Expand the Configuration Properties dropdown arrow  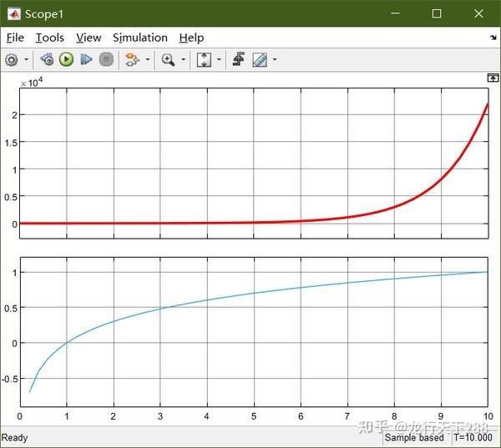(27, 59)
